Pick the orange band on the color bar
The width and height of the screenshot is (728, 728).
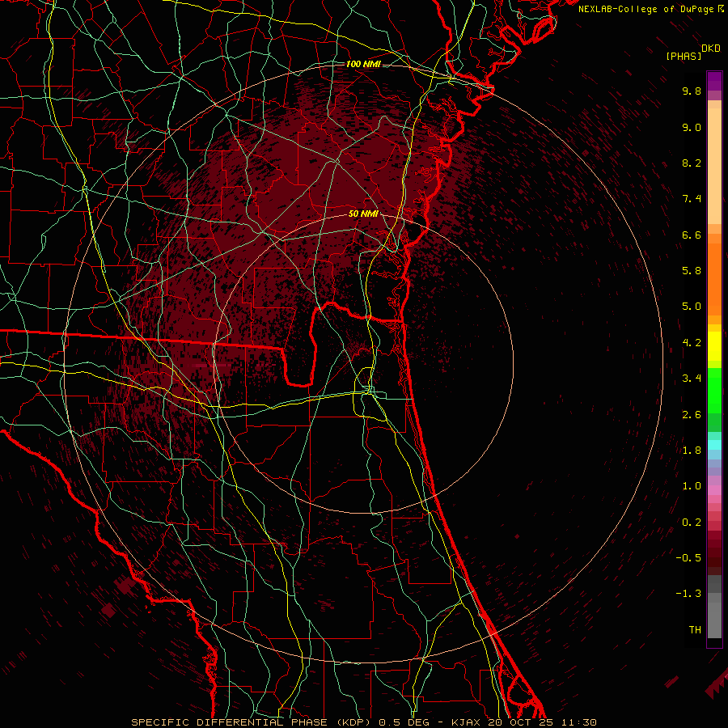pyautogui.click(x=714, y=278)
